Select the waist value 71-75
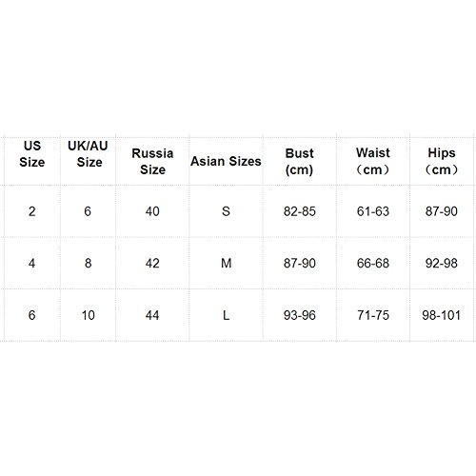Viewport: 476px width, 476px height. tap(373, 315)
